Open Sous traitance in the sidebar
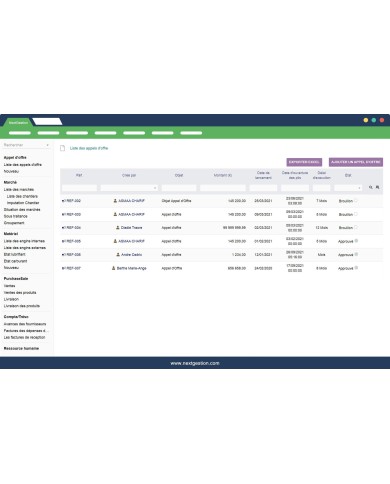 [x=16, y=216]
